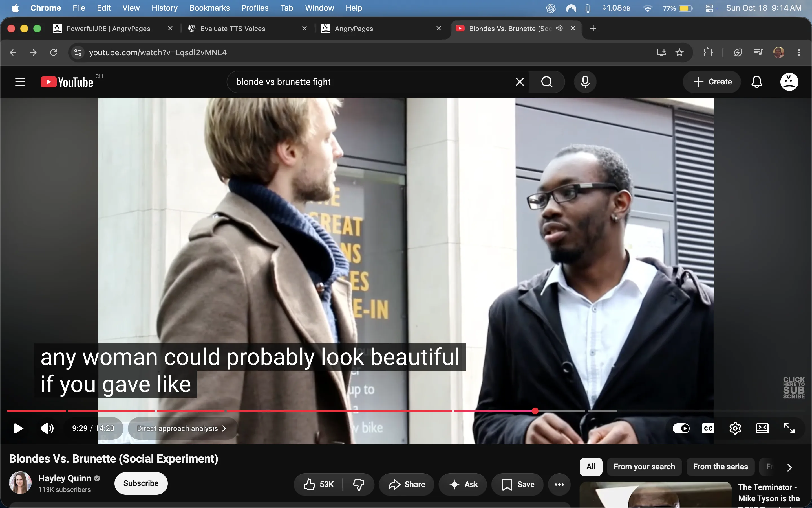Resume the video with play button
Screen dimensions: 812x508
[18, 428]
